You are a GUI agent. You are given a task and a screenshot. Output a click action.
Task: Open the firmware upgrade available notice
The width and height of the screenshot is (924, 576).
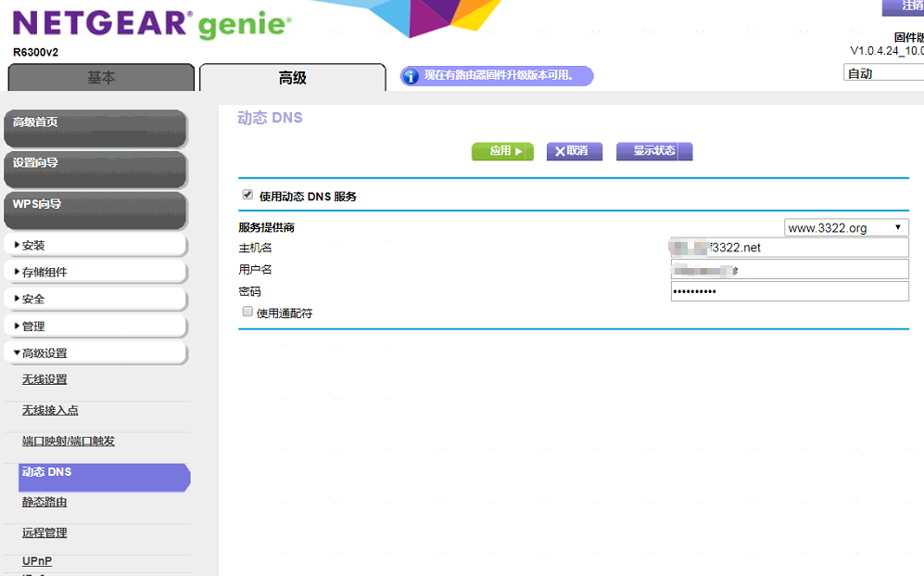(x=496, y=75)
